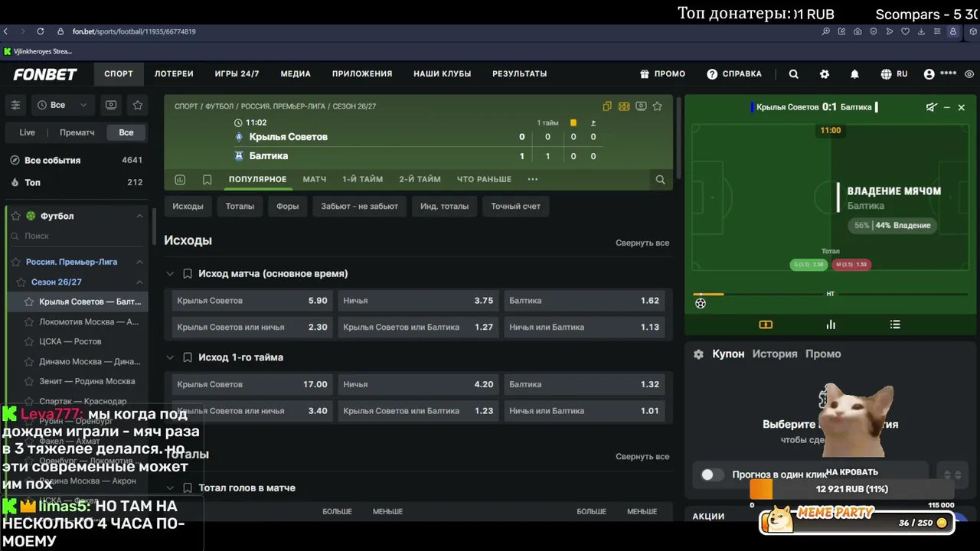Toggle Прогноз в один клик switch
The image size is (980, 551).
[x=712, y=474]
